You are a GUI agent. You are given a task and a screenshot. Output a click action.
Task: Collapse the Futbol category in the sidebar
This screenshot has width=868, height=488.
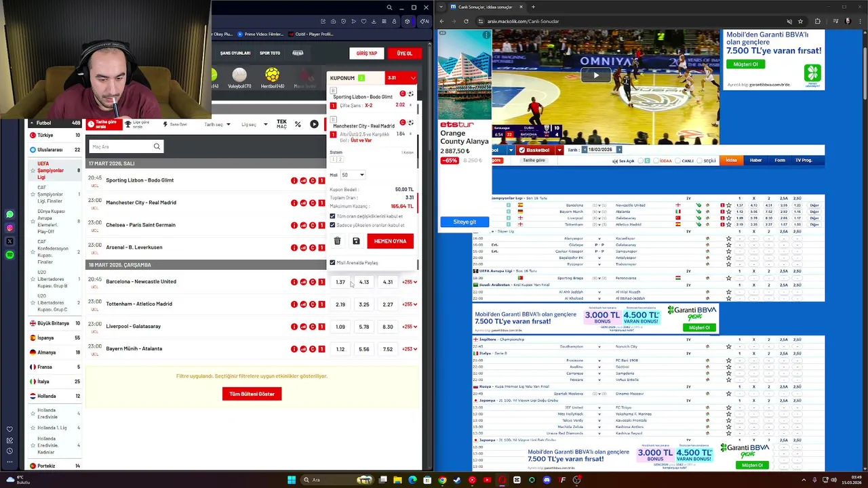click(x=31, y=123)
